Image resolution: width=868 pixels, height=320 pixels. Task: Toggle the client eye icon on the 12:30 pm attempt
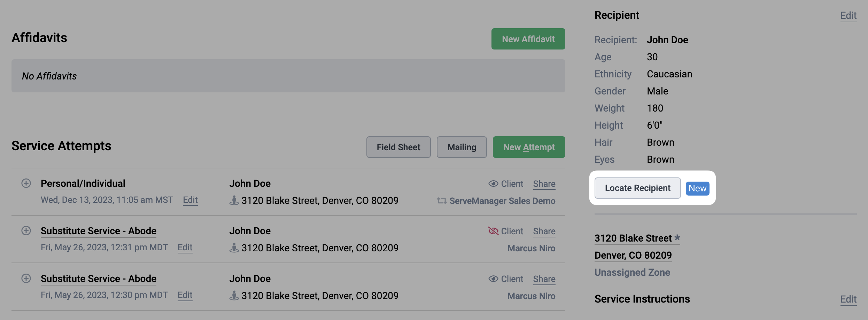[493, 279]
